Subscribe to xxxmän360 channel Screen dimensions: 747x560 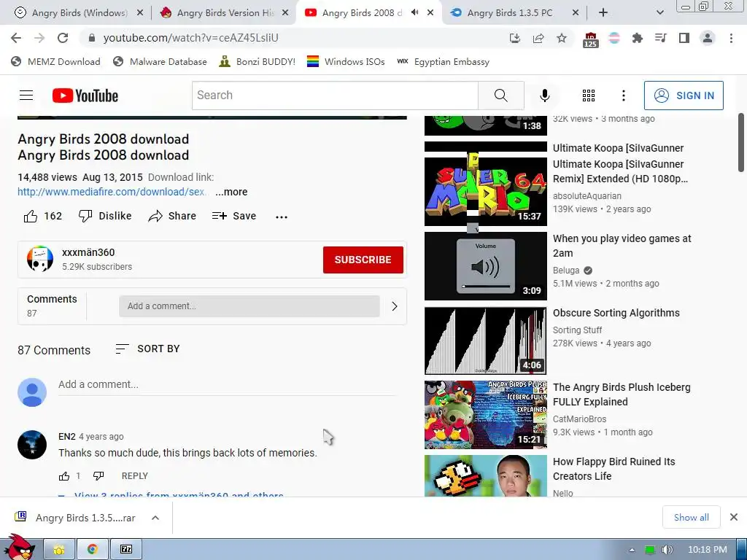pyautogui.click(x=363, y=260)
